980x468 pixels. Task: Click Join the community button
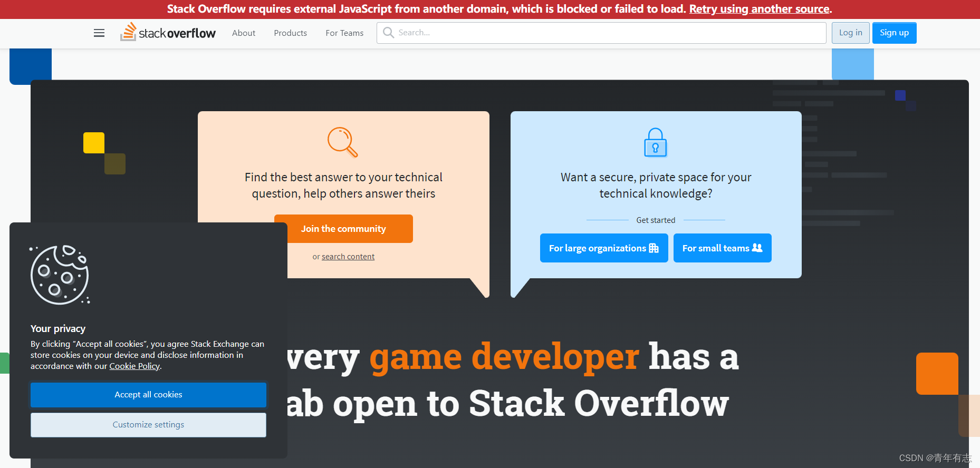343,229
